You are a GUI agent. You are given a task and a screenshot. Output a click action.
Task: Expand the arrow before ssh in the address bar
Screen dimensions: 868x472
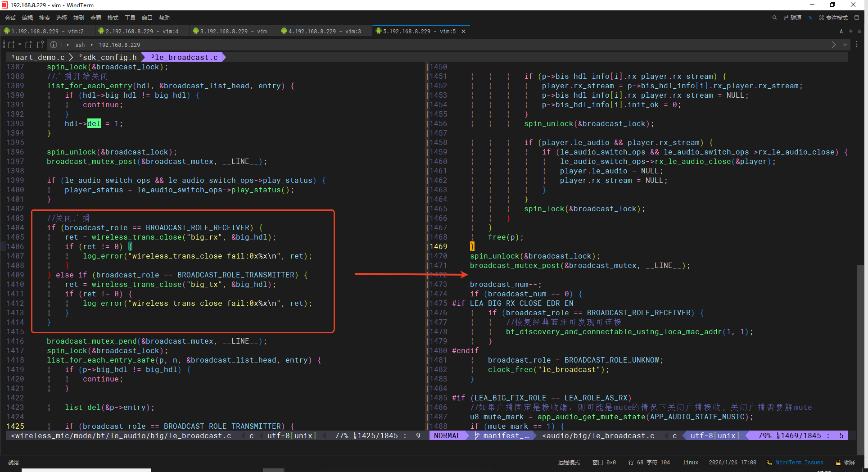pos(68,45)
